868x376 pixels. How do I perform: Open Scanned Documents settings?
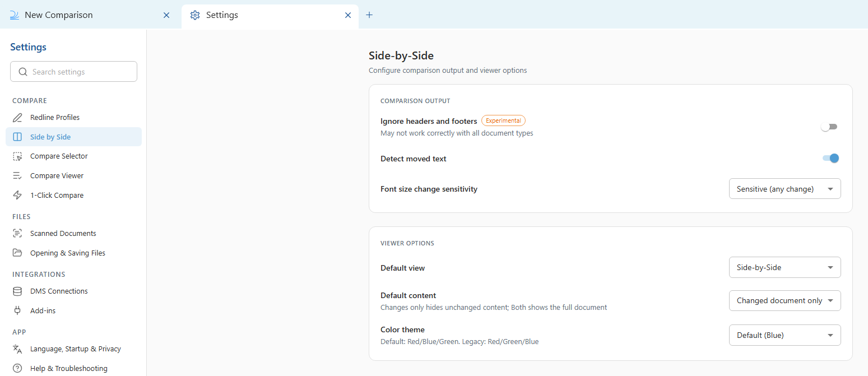click(x=73, y=233)
